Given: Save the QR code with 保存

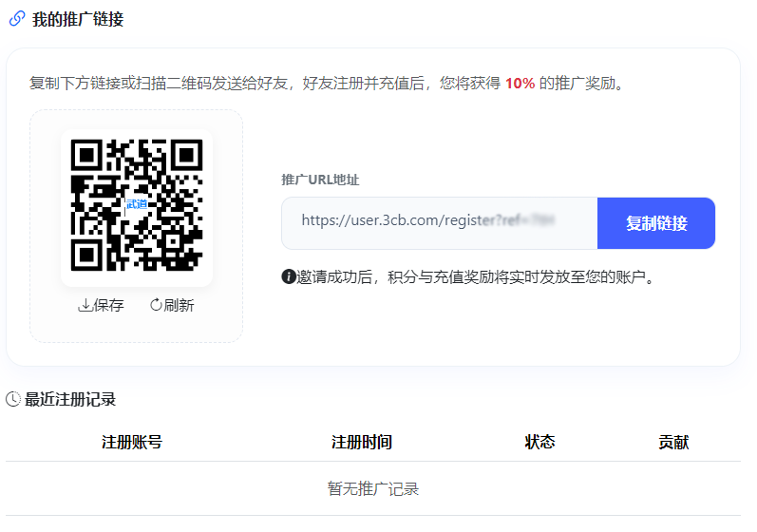Looking at the screenshot, I should pyautogui.click(x=101, y=305).
